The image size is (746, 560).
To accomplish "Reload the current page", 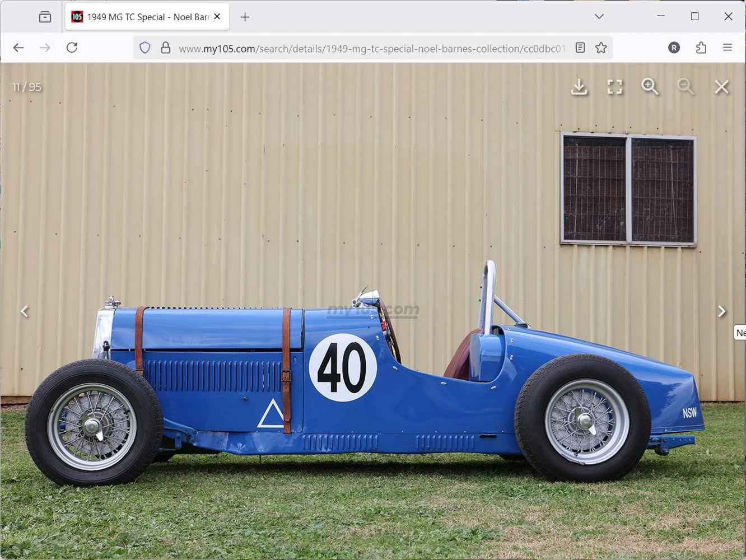I will pos(72,48).
